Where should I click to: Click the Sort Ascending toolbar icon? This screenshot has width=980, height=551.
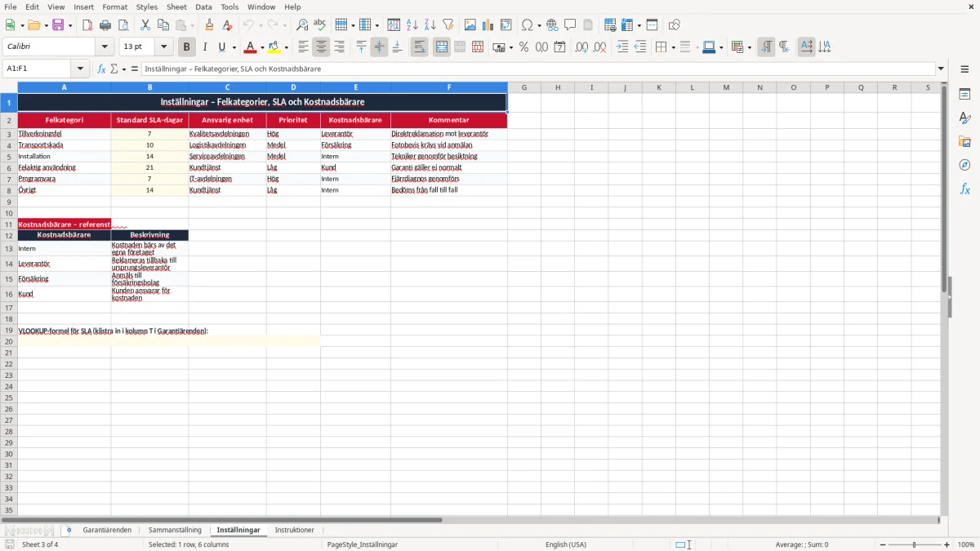point(412,25)
